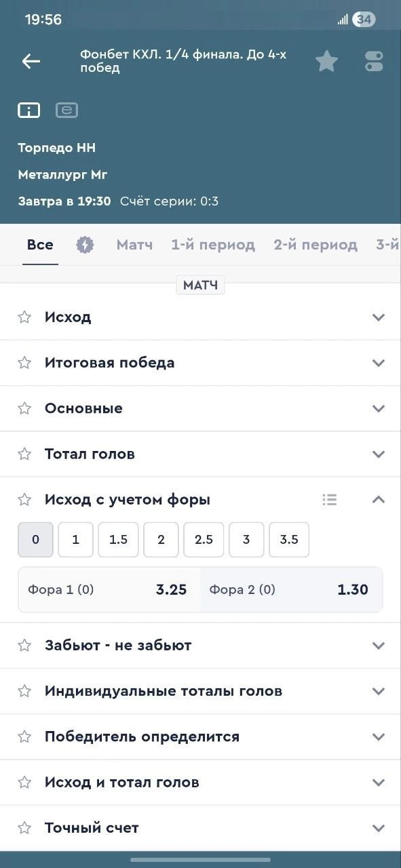401x868 pixels.
Task: Open list view for Исход с учетом форы
Action: (330, 500)
